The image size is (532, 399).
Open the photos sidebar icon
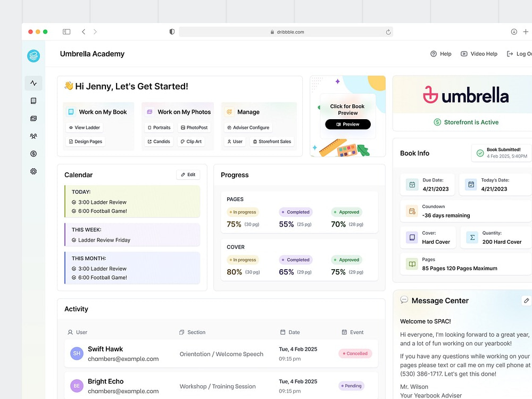tap(33, 119)
